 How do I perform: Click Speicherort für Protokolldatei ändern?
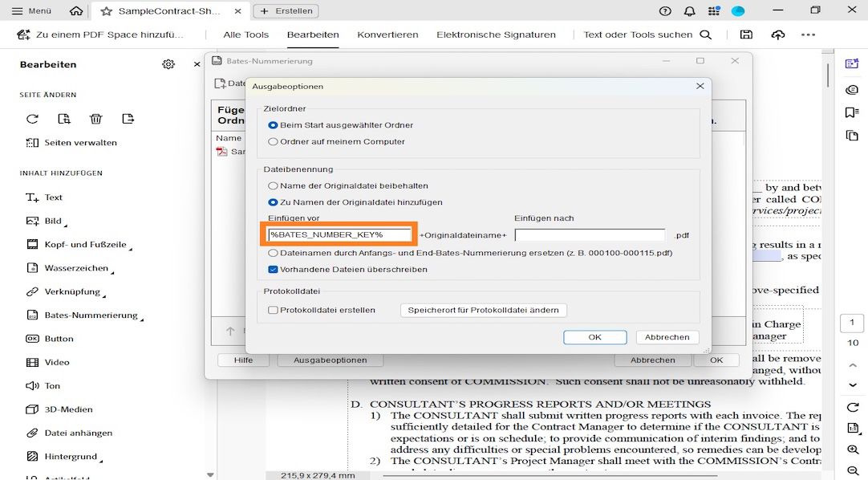pyautogui.click(x=483, y=310)
